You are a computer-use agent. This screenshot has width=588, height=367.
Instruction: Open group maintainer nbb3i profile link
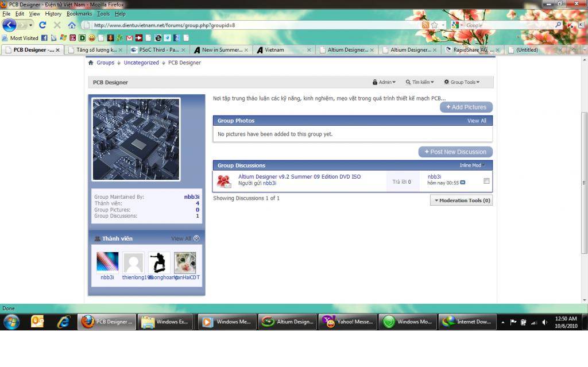click(192, 196)
